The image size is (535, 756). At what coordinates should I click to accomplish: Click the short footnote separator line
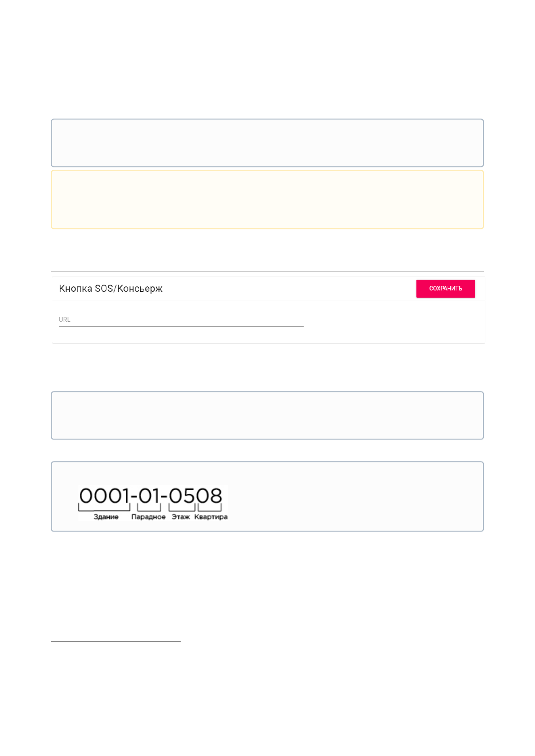pyautogui.click(x=115, y=642)
